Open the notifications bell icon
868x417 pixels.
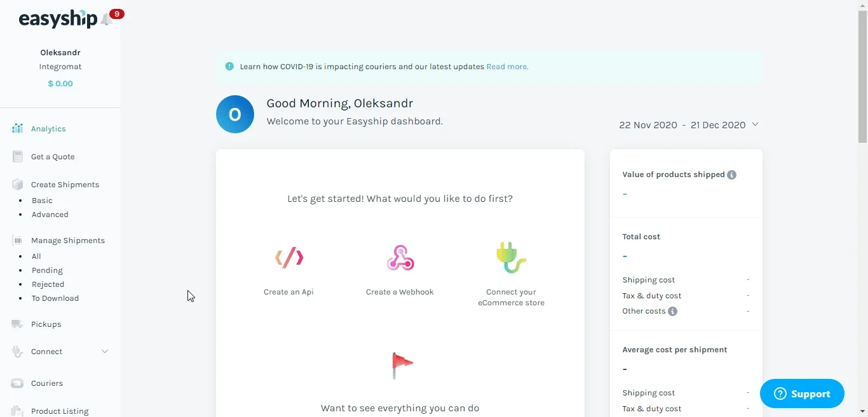point(106,20)
